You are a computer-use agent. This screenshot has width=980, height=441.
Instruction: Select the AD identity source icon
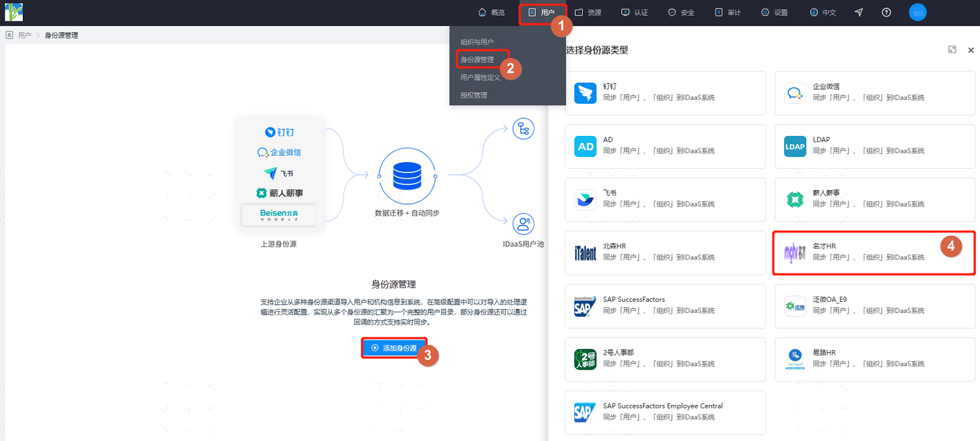(x=585, y=146)
